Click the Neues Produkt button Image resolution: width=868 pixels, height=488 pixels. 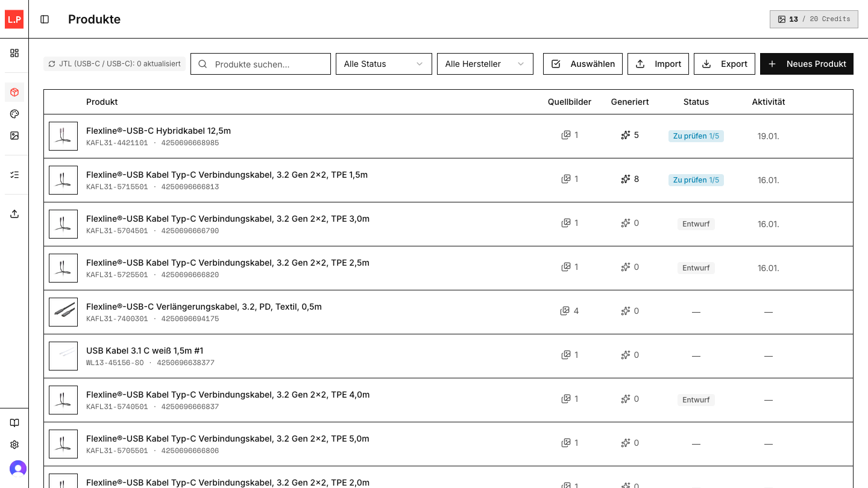coord(807,64)
